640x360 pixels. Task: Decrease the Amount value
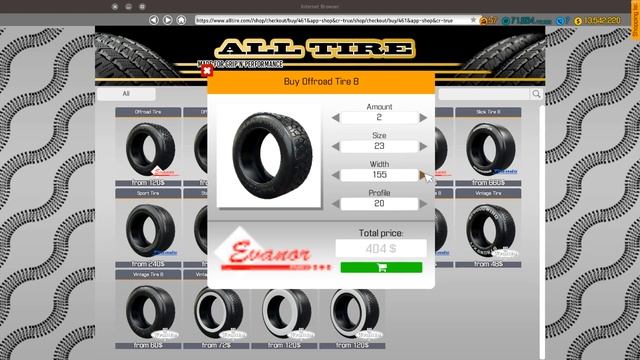336,118
